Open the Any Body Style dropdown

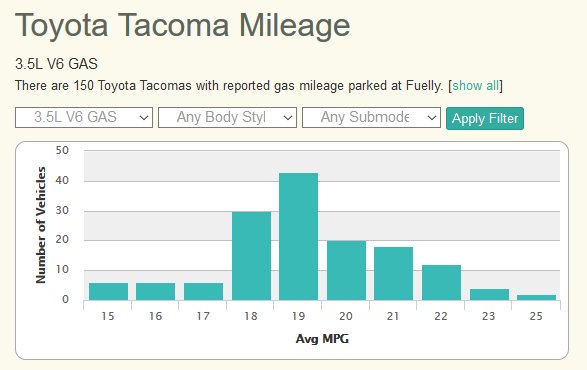click(227, 118)
